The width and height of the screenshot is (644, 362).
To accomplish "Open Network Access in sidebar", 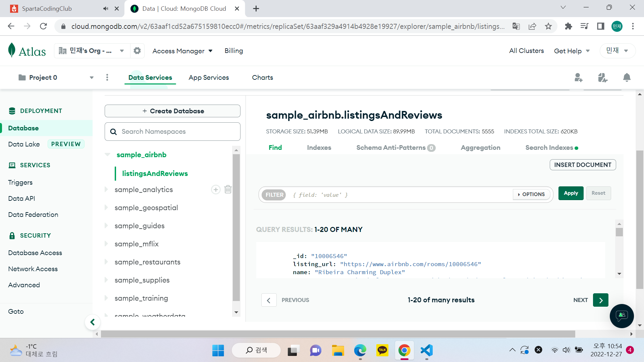I will (x=33, y=269).
